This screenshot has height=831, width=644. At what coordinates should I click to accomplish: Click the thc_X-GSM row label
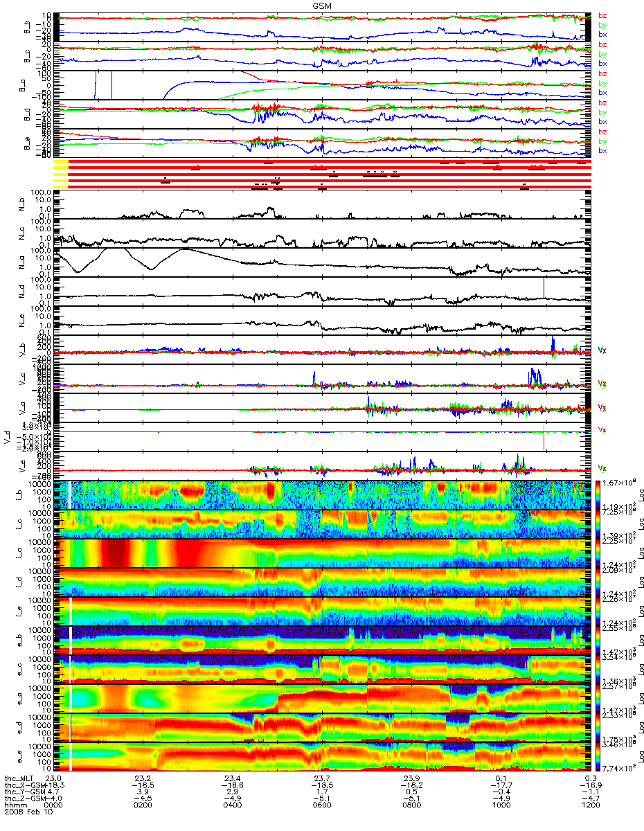[25, 786]
